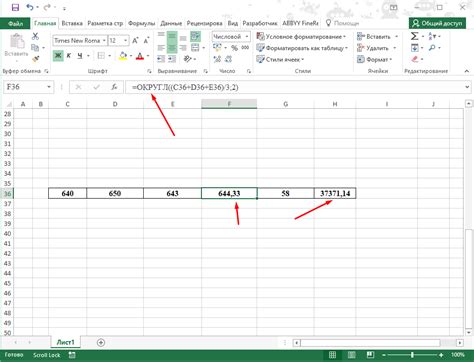The width and height of the screenshot is (474, 362).
Task: Click the increase indent icon
Action: (x=172, y=59)
